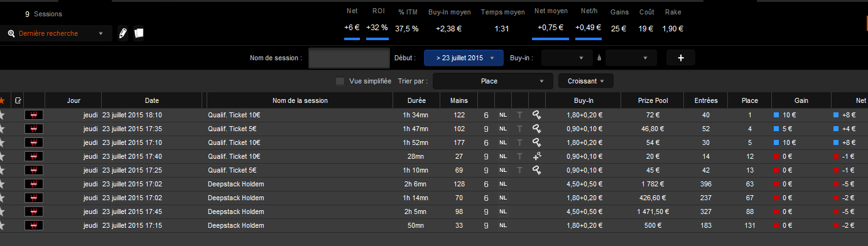Toggle favorite star on 17:10 session

click(2, 142)
